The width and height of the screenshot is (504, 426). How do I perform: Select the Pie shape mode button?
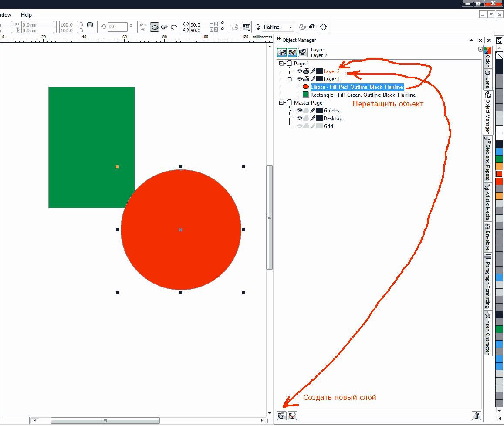click(164, 27)
